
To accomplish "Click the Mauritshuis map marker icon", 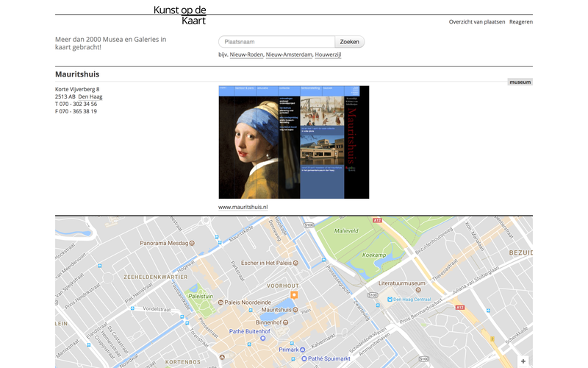I will click(x=295, y=310).
